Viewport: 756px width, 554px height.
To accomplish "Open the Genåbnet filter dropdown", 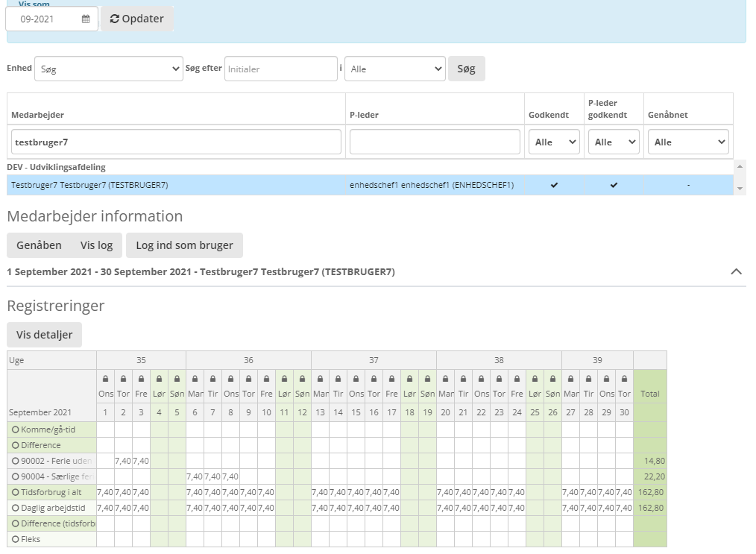I will pos(688,142).
